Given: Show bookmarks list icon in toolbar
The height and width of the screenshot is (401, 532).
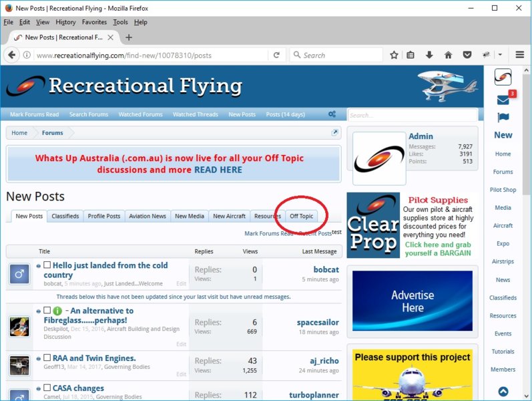Looking at the screenshot, I should 411,55.
